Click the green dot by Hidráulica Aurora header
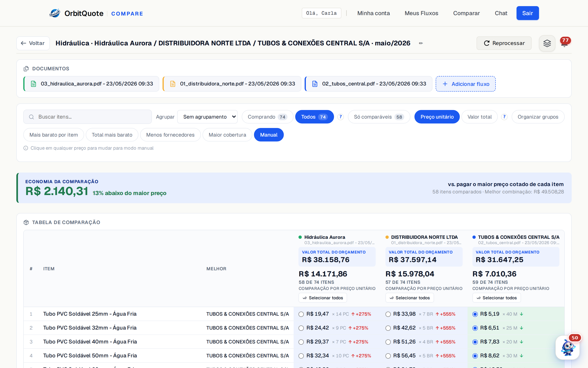Viewport: 588px width, 368px height. click(300, 237)
